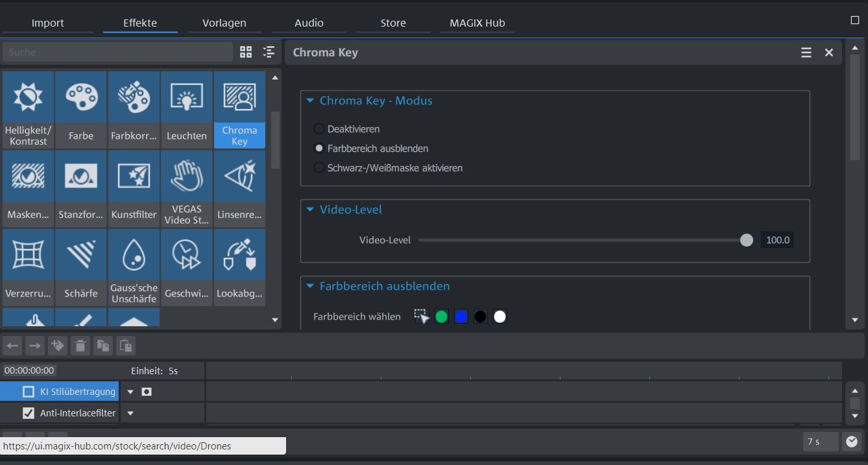Switch to the Vorlagen tab

point(224,23)
